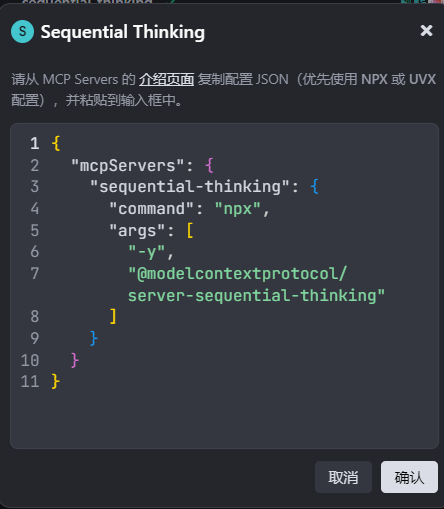Click the empty area below the JSON code
The width and height of the screenshot is (444, 509).
point(224,420)
